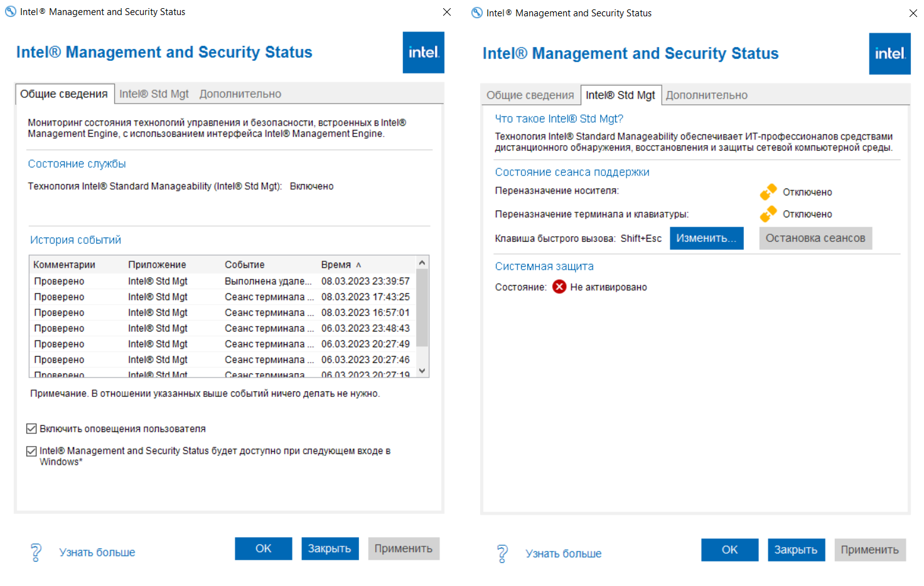Click OK button in the left window
This screenshot has width=924, height=586.
[264, 548]
